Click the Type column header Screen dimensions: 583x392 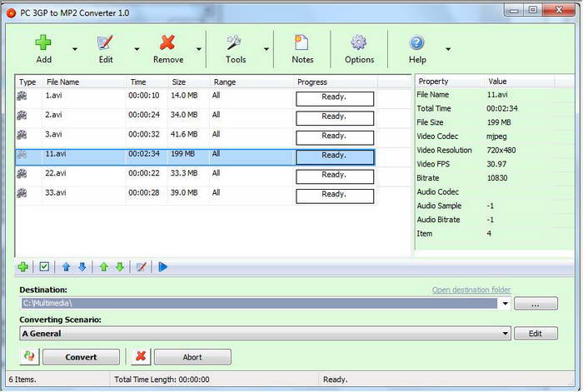pyautogui.click(x=29, y=82)
